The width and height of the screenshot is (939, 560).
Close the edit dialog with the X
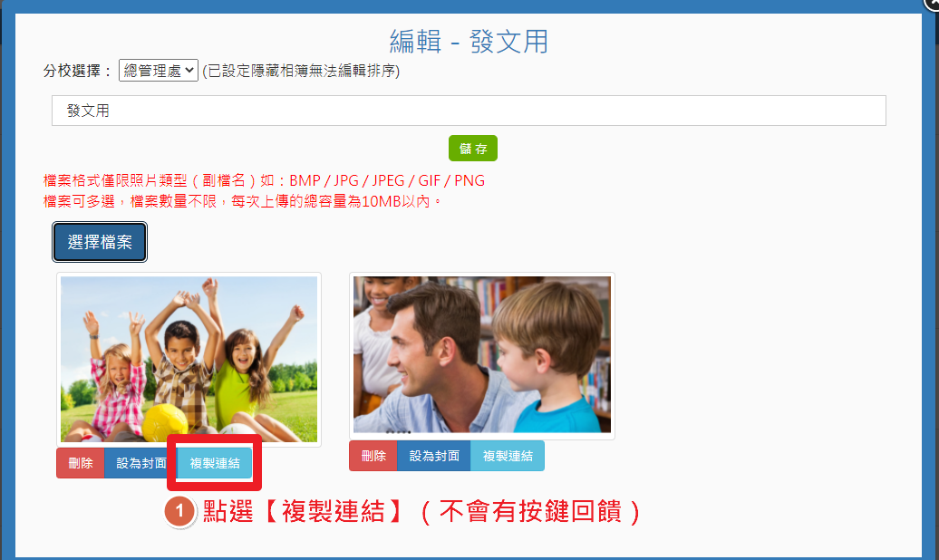[933, 4]
